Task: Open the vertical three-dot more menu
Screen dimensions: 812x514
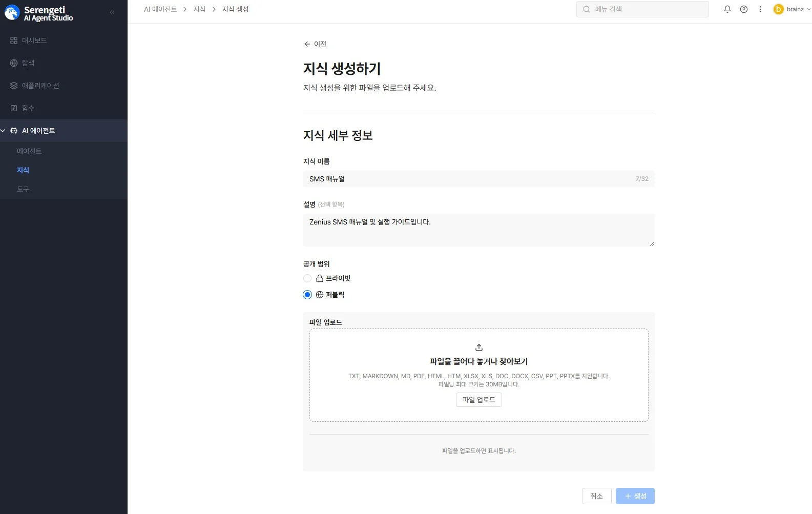Action: (760, 9)
